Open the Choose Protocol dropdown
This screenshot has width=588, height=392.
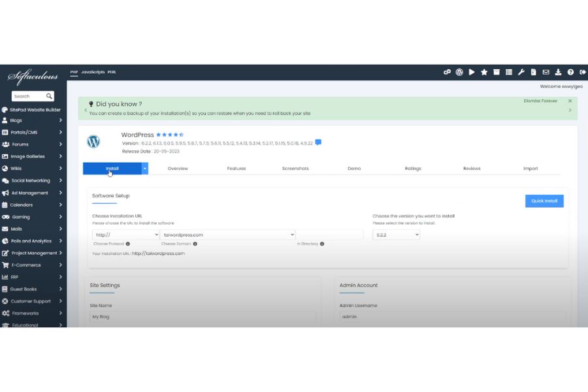pyautogui.click(x=126, y=235)
